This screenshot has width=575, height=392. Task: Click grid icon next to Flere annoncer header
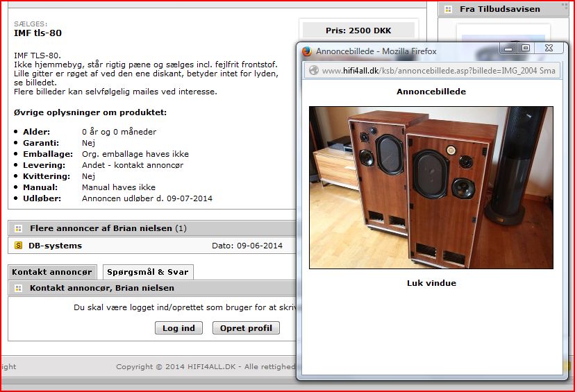click(x=18, y=228)
